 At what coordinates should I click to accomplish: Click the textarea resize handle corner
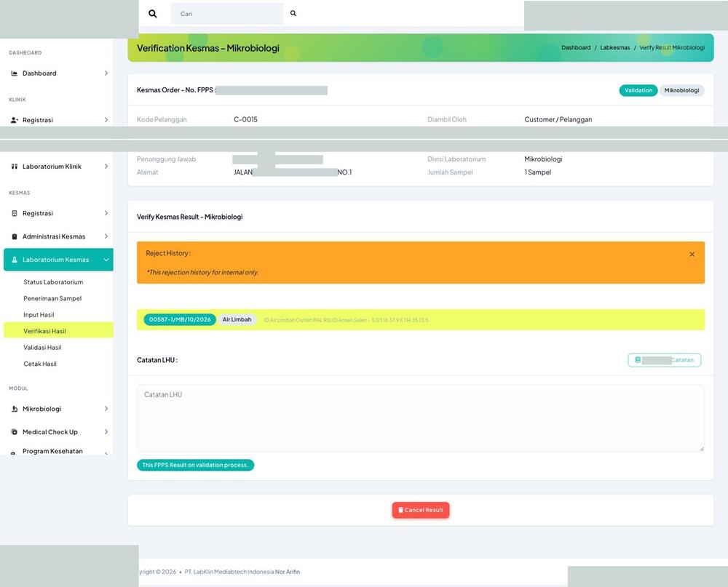[x=702, y=449]
